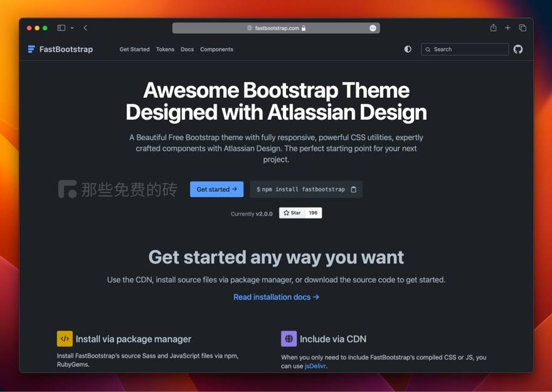Open the Read installation docs link
This screenshot has width=552, height=392.
tap(276, 297)
